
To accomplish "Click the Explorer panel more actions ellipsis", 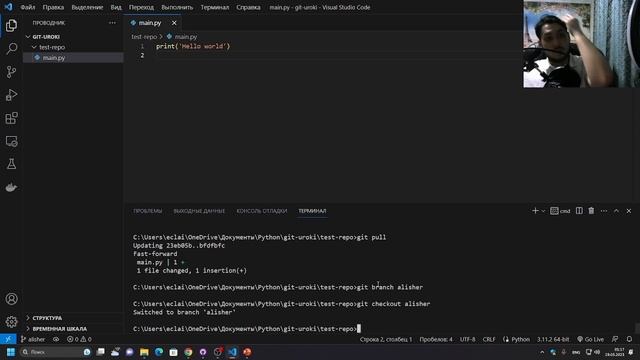I will pyautogui.click(x=112, y=23).
